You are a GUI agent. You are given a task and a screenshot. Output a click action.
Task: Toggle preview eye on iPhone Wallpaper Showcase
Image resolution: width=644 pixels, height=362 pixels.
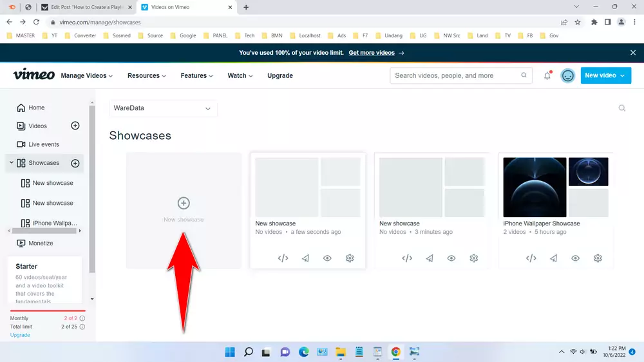(x=575, y=258)
